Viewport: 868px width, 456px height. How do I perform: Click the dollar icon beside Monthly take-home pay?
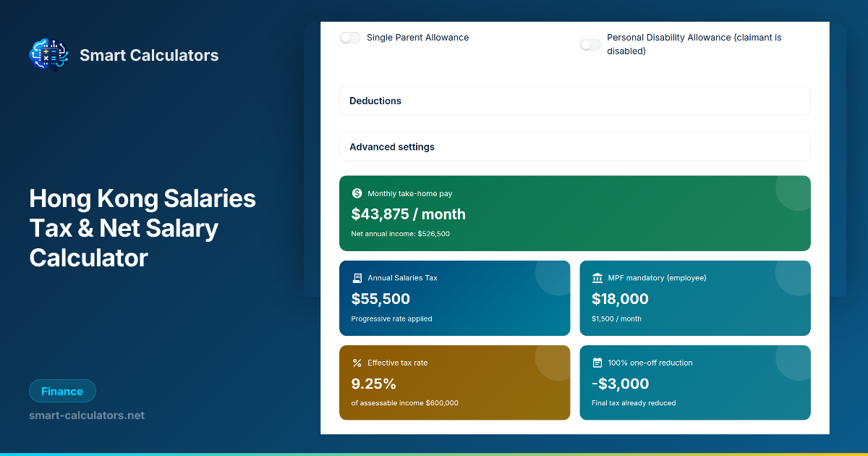(x=357, y=193)
